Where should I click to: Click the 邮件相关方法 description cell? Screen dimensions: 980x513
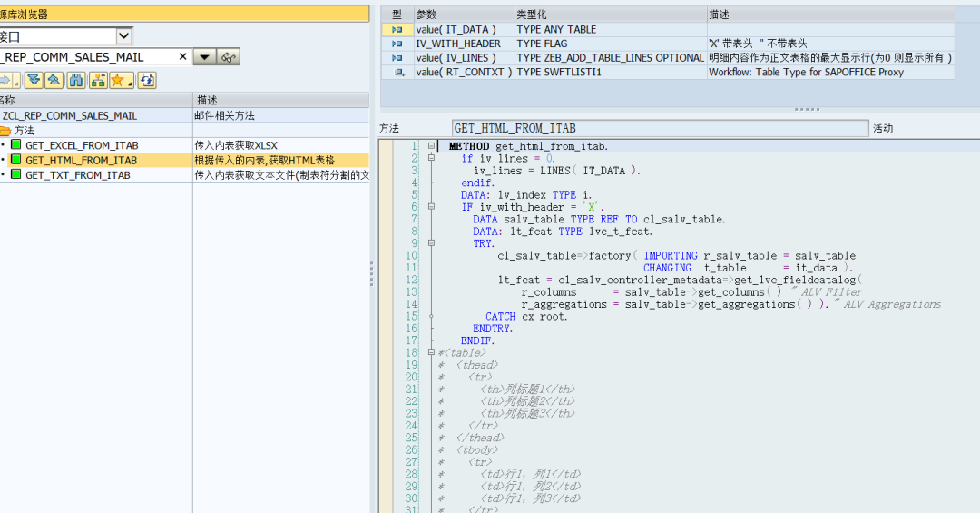coord(280,115)
